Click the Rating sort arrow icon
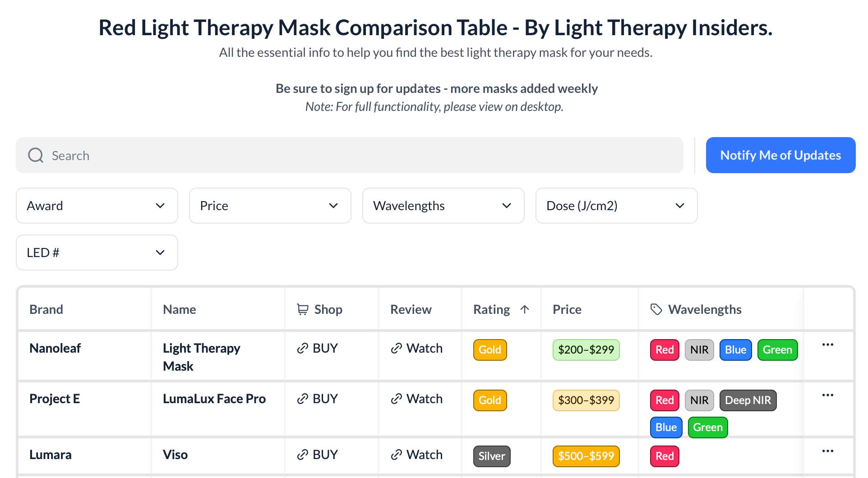 coord(525,309)
